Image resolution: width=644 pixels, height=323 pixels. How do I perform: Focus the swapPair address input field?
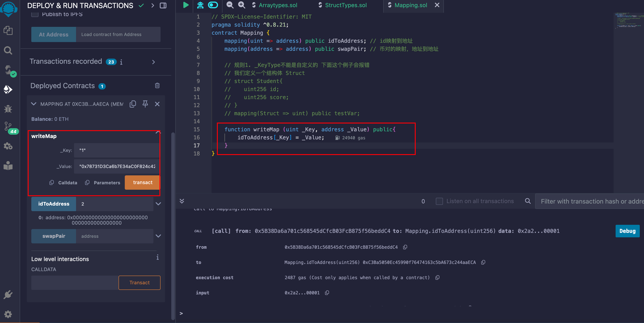(x=114, y=236)
